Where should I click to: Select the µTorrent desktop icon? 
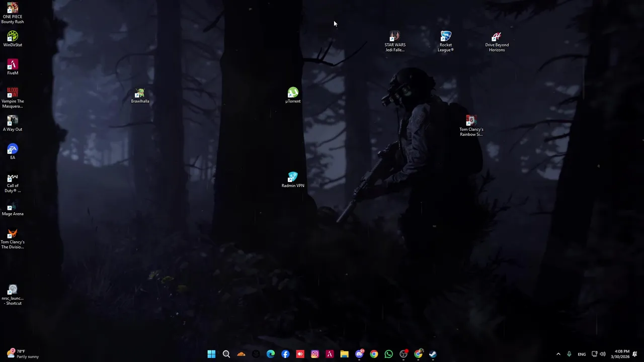(293, 95)
